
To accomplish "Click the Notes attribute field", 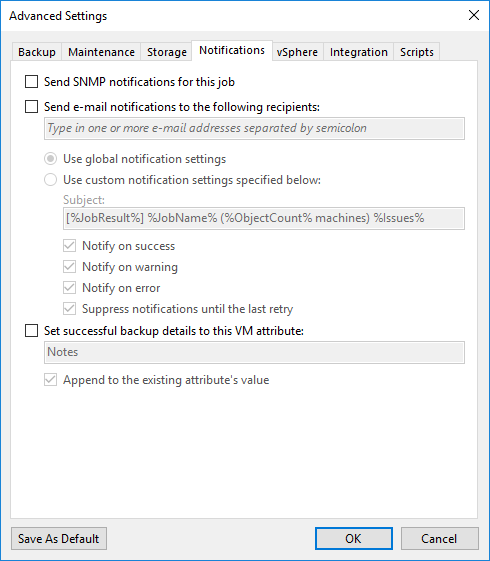I will click(254, 352).
